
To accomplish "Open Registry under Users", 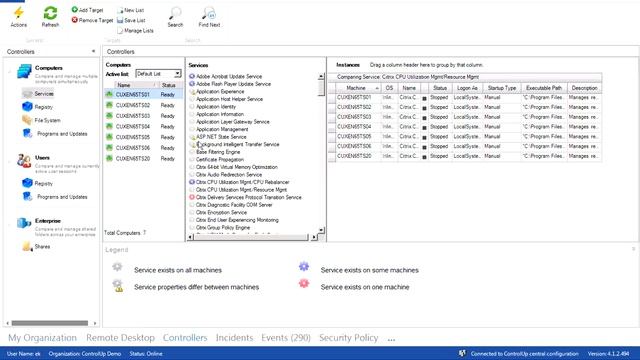I will coord(38,184).
